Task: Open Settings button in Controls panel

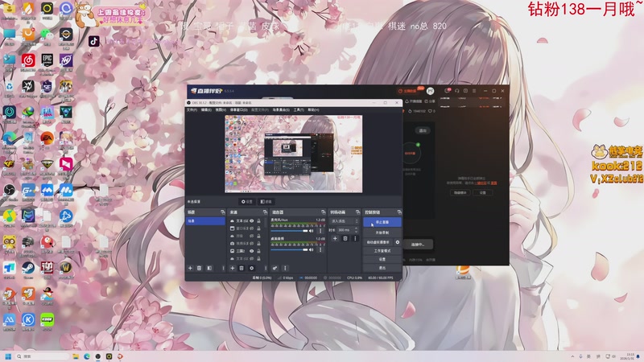Action: click(x=382, y=259)
